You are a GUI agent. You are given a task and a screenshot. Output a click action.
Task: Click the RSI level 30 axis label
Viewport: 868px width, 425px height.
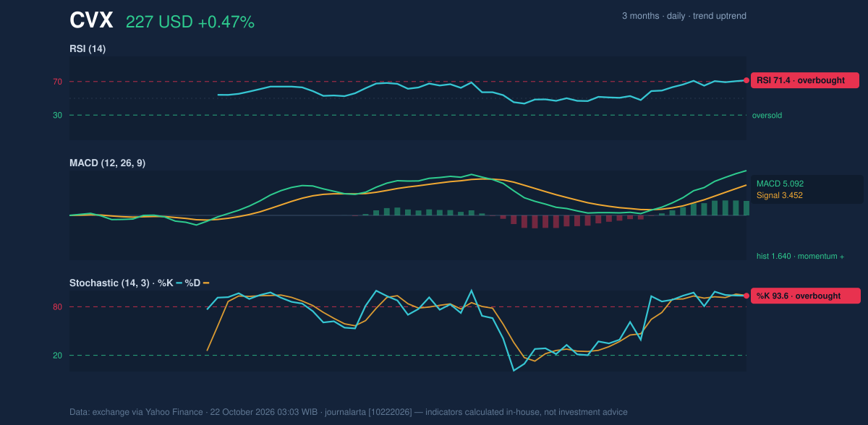click(57, 115)
